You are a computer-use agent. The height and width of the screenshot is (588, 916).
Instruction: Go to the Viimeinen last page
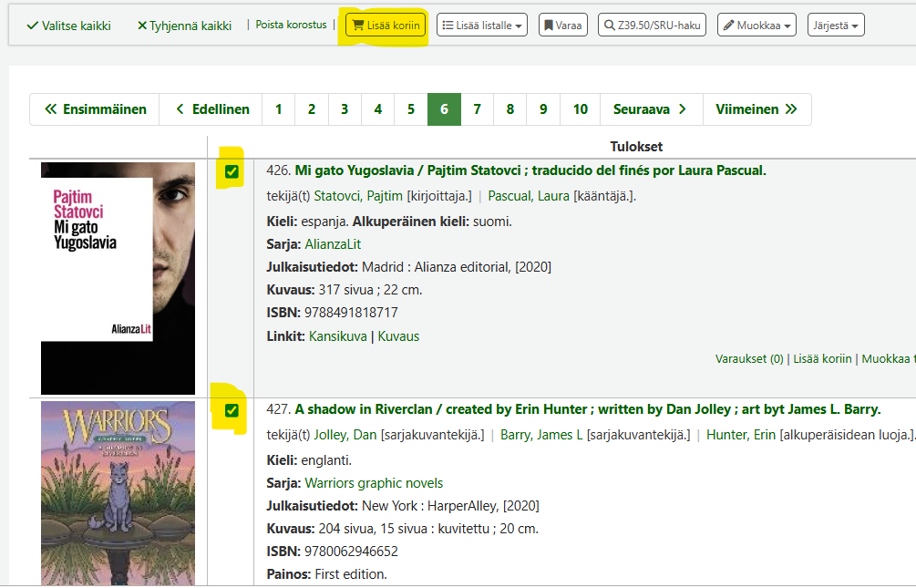[x=757, y=109]
